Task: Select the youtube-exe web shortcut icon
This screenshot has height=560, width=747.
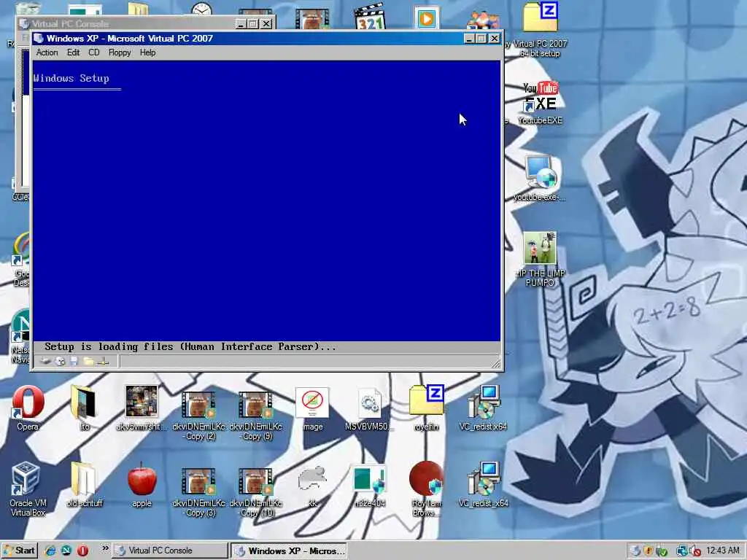Action: (541, 179)
